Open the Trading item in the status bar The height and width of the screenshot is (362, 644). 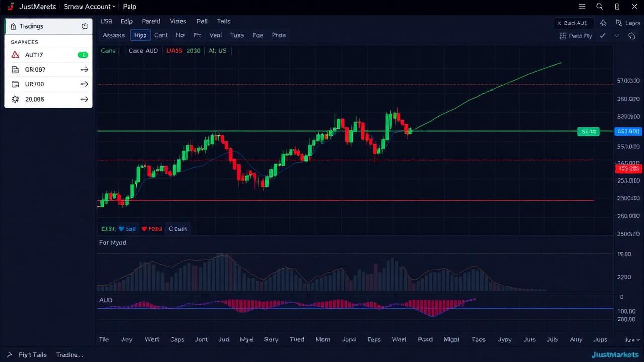click(69, 355)
